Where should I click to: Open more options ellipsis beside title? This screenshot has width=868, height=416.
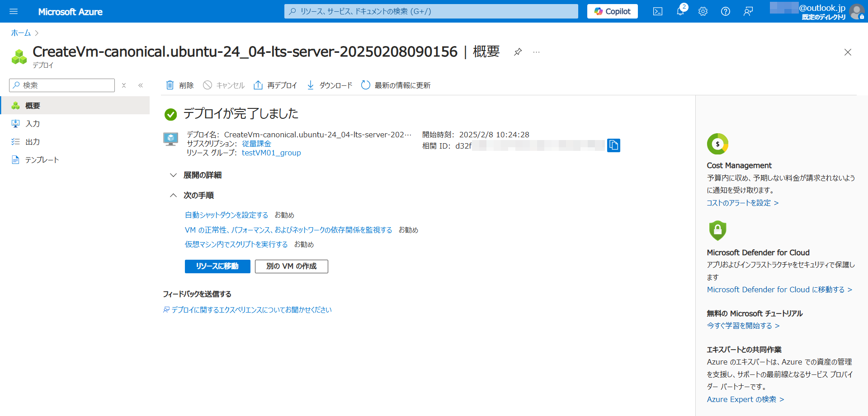click(536, 52)
